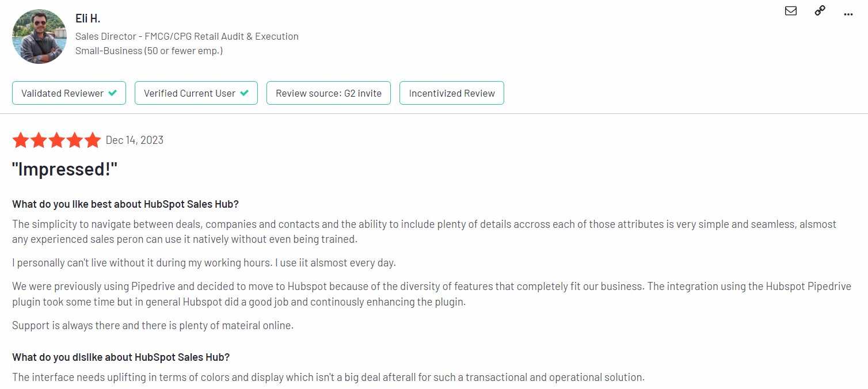868x389 pixels.
Task: Click the envelope share icon
Action: [x=790, y=10]
